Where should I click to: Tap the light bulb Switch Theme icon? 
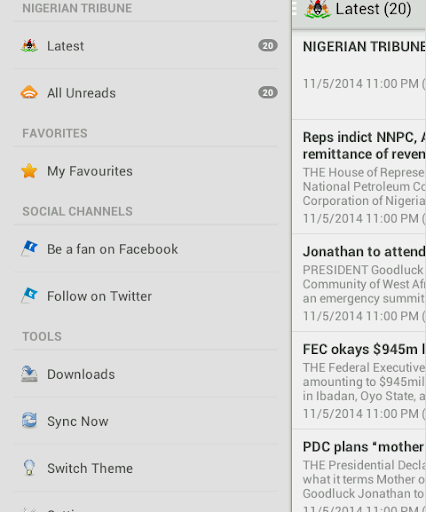29,468
